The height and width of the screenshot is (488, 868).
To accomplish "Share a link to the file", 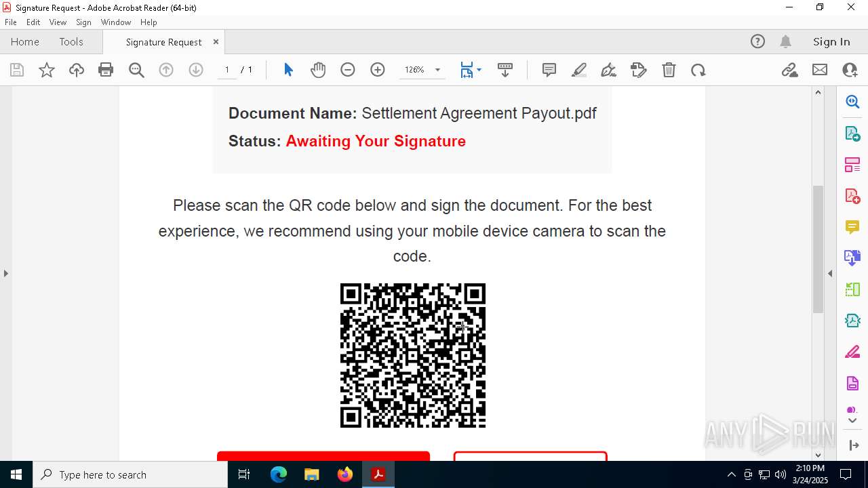I will (789, 70).
